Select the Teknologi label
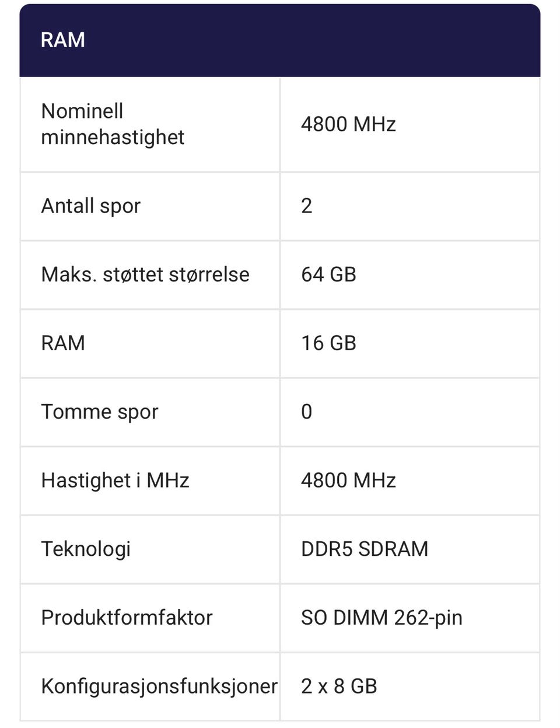560x728 pixels. click(x=86, y=549)
